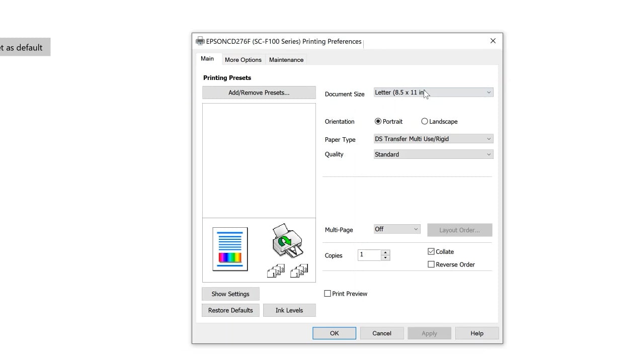644x362 pixels.
Task: Increase the Copies count with up arrow
Action: (385, 252)
